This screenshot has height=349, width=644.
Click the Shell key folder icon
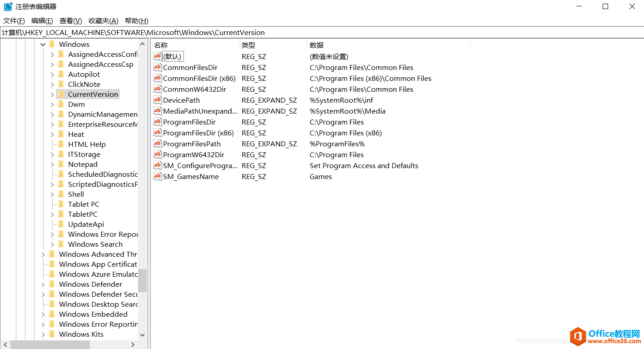(x=61, y=194)
